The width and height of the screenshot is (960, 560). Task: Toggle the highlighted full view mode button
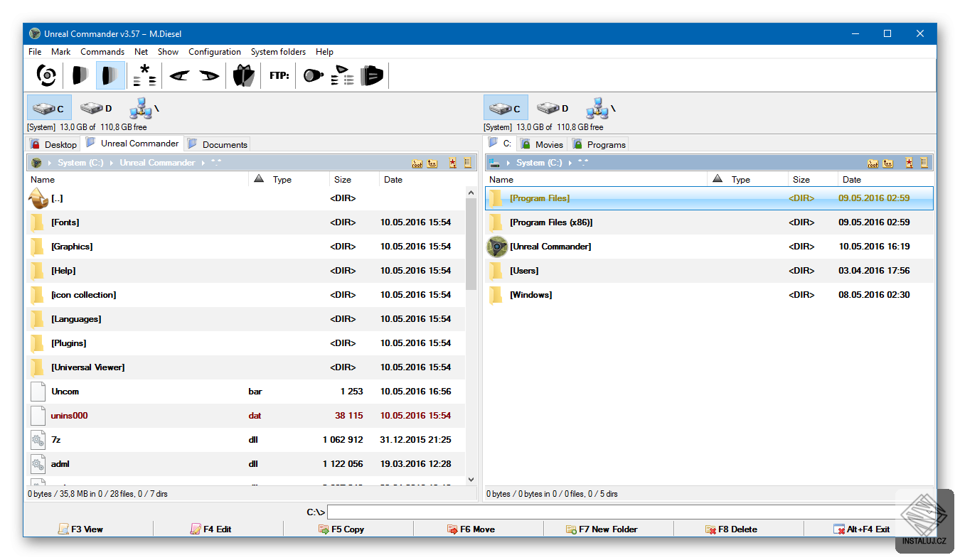(110, 75)
